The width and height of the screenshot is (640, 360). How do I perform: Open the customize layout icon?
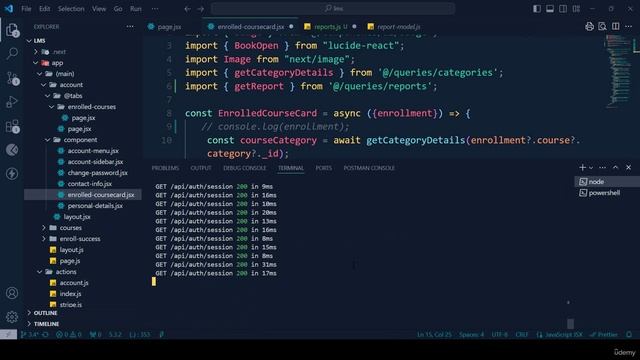point(576,9)
